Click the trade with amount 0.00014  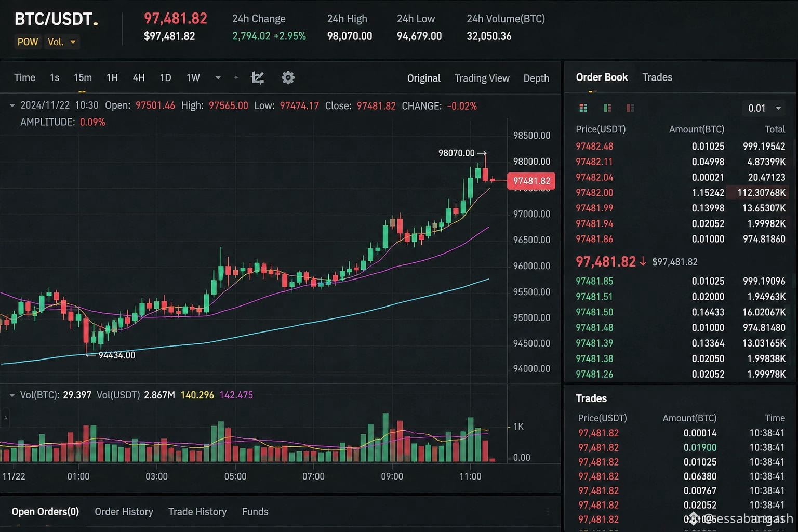pyautogui.click(x=682, y=433)
